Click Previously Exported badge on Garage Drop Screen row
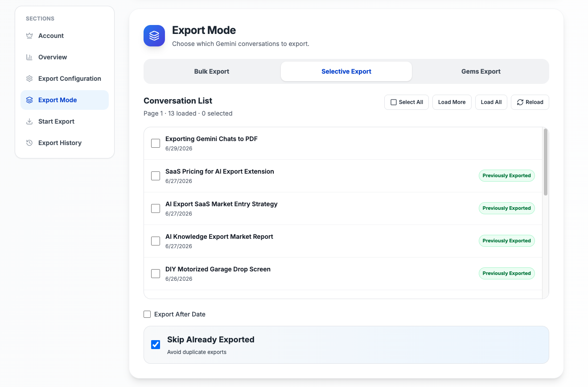The height and width of the screenshot is (387, 588). pos(507,274)
